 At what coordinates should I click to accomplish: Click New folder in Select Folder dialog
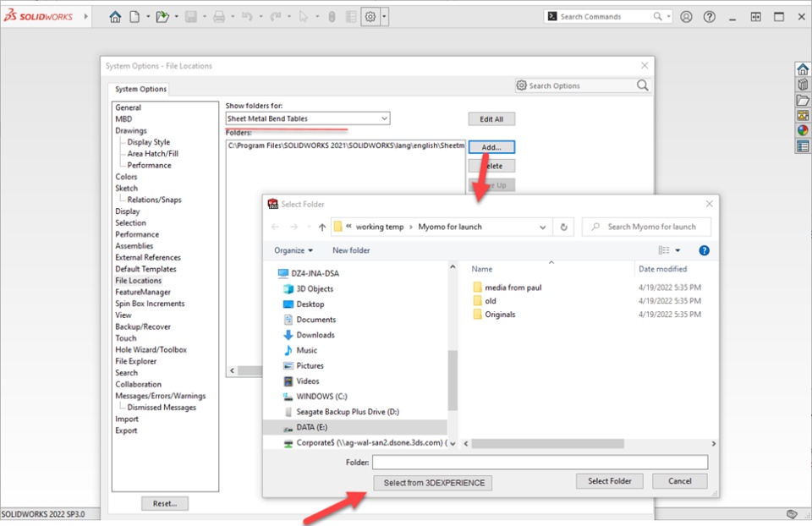[x=351, y=250]
